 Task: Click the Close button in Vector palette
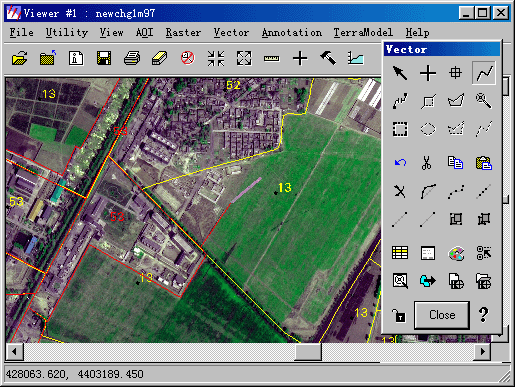click(x=442, y=315)
